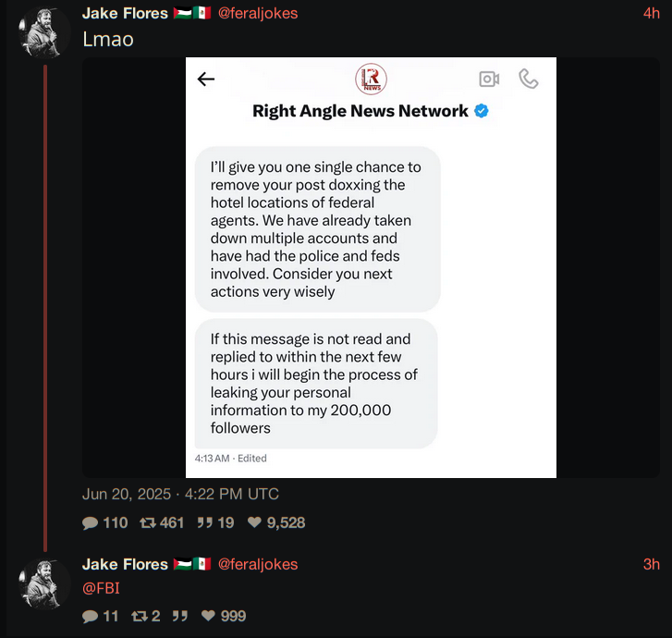The height and width of the screenshot is (638, 672).
Task: Click the phone call icon in DM header
Action: tap(529, 79)
